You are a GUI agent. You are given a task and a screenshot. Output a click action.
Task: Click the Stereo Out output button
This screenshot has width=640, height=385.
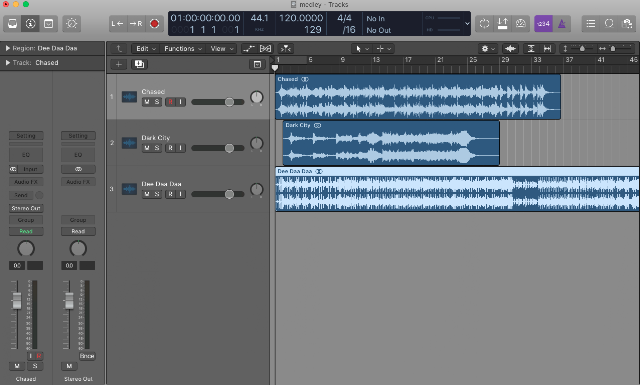coord(26,208)
